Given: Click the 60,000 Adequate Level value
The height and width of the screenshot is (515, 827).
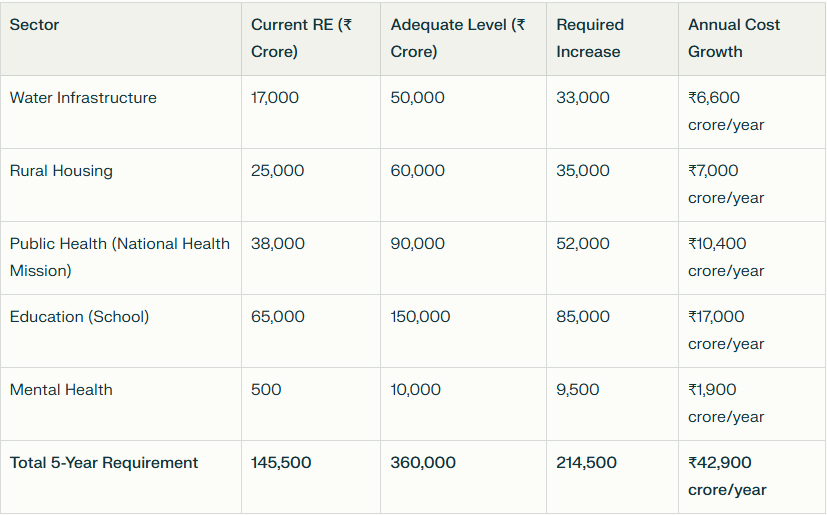Looking at the screenshot, I should [x=418, y=171].
